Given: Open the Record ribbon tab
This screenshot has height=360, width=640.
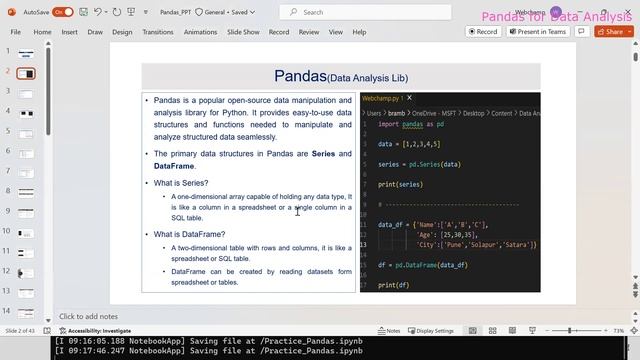Looking at the screenshot, I should pyautogui.click(x=279, y=32).
